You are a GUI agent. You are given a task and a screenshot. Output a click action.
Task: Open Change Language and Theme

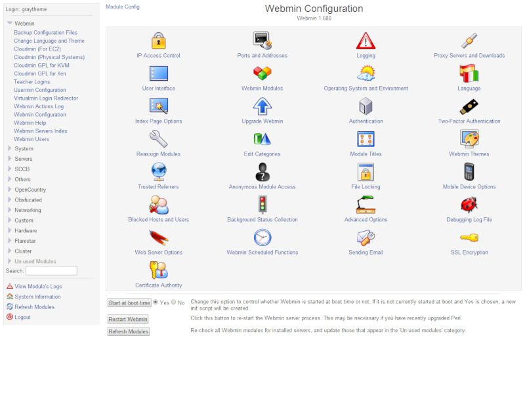tap(49, 41)
